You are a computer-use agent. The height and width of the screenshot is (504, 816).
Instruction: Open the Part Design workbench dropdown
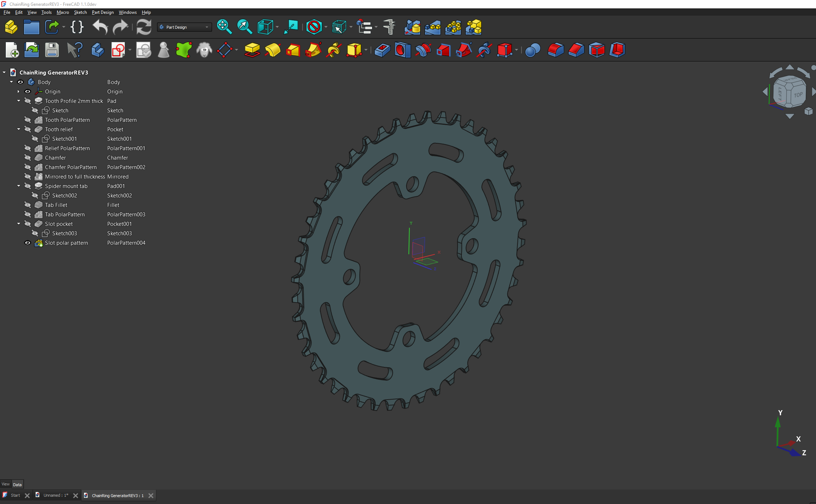point(184,27)
